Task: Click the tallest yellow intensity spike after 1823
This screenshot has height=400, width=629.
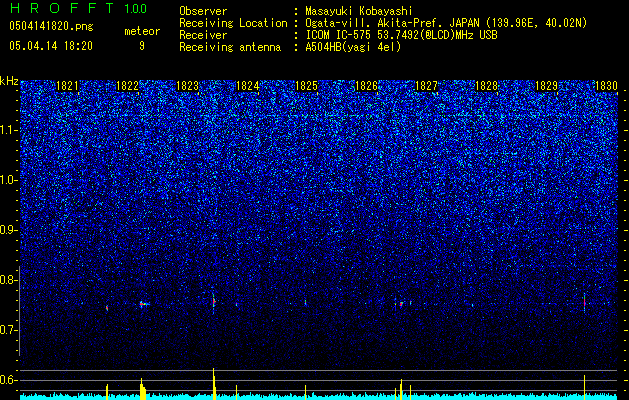Action: (214, 384)
